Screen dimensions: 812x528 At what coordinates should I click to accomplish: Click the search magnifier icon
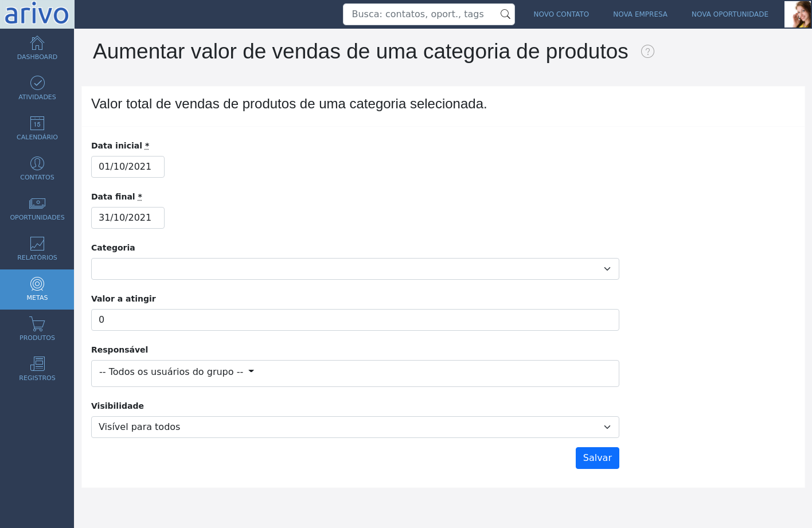pyautogui.click(x=505, y=14)
